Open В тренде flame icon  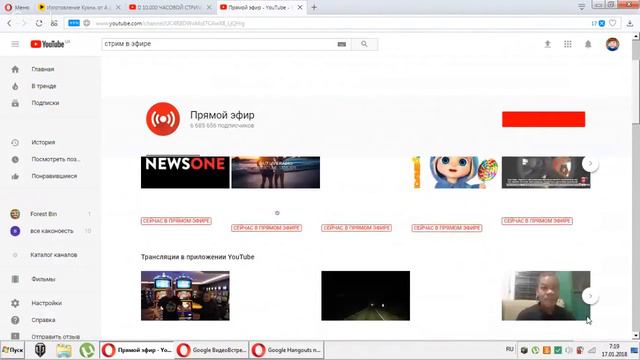[15, 86]
